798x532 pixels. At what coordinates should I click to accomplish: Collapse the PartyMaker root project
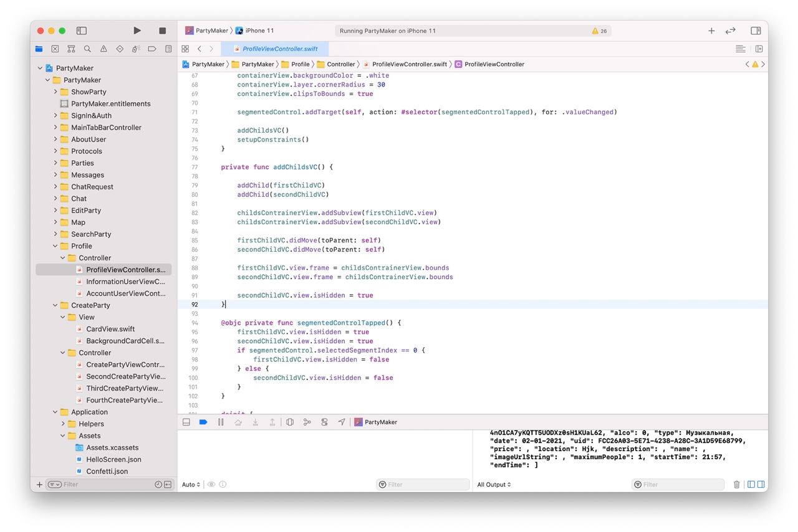[x=40, y=68]
